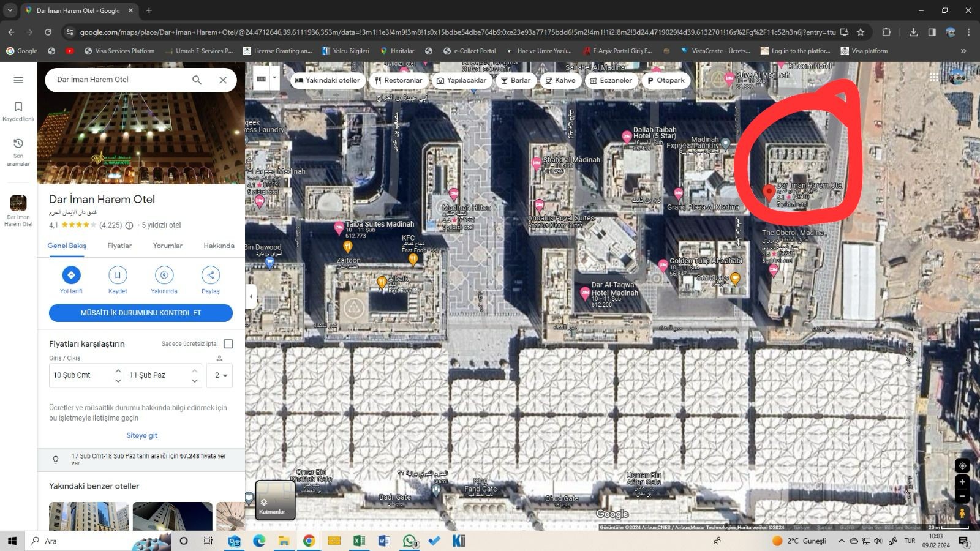
Task: Select Dar Al-Taqwa Hotel map pin
Action: pyautogui.click(x=585, y=293)
